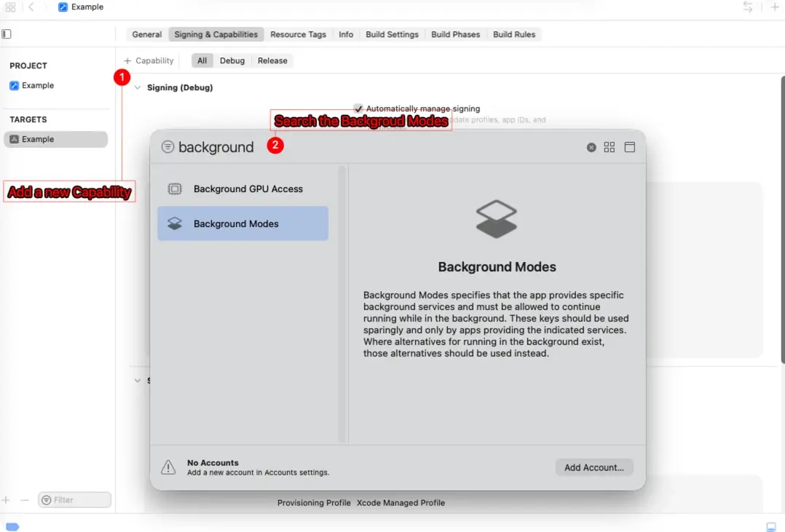Click the add editor plus icon
This screenshot has width=785, height=532.
coord(774,7)
